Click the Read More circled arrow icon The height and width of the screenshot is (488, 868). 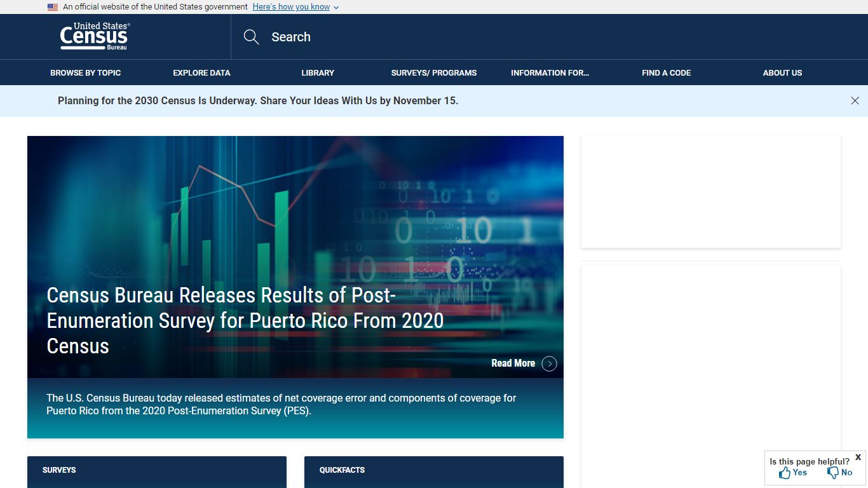coord(549,363)
